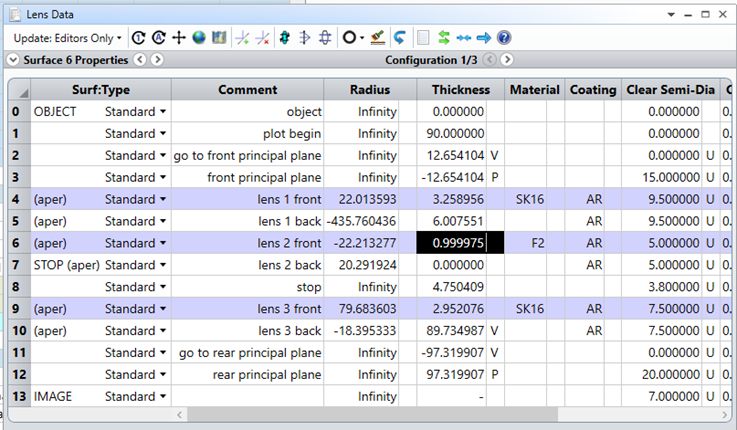Click the ellipse with crosshair icon
Viewport: 737px width, 430px height.
click(325, 38)
